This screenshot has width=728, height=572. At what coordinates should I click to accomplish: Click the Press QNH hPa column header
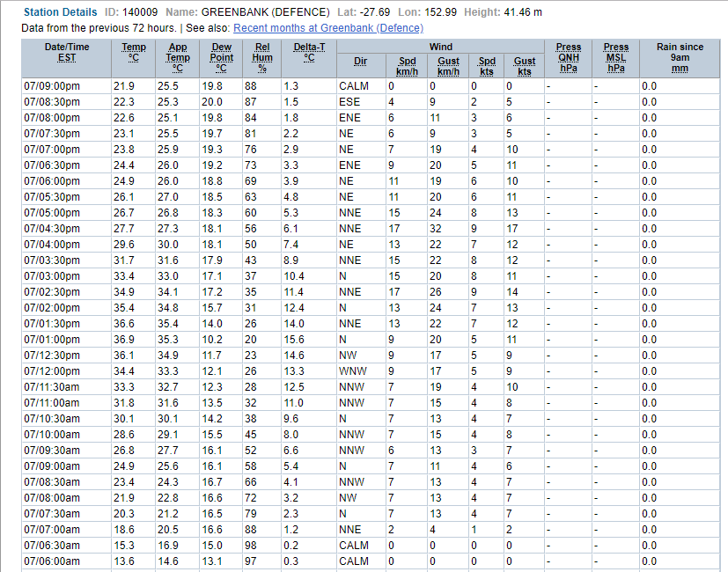(569, 58)
